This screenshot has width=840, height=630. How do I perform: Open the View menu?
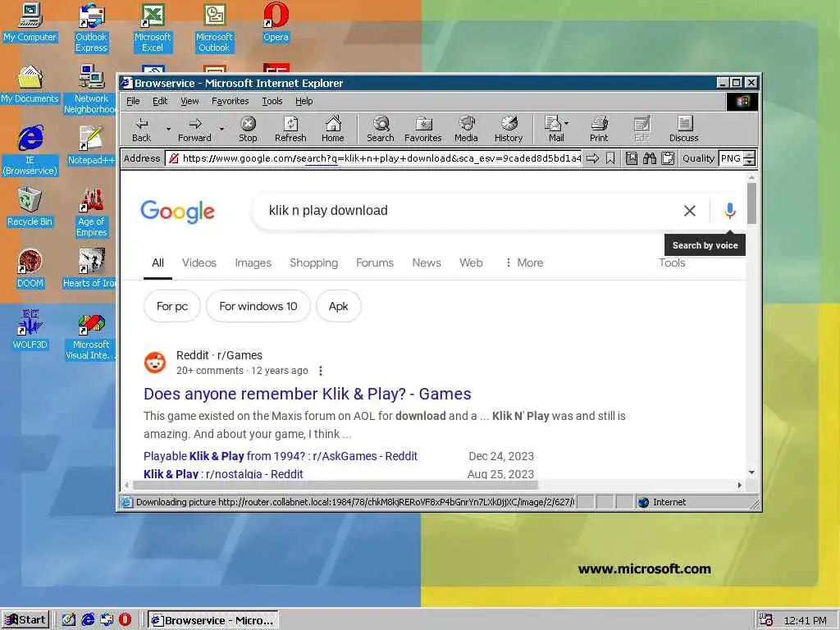tap(189, 101)
